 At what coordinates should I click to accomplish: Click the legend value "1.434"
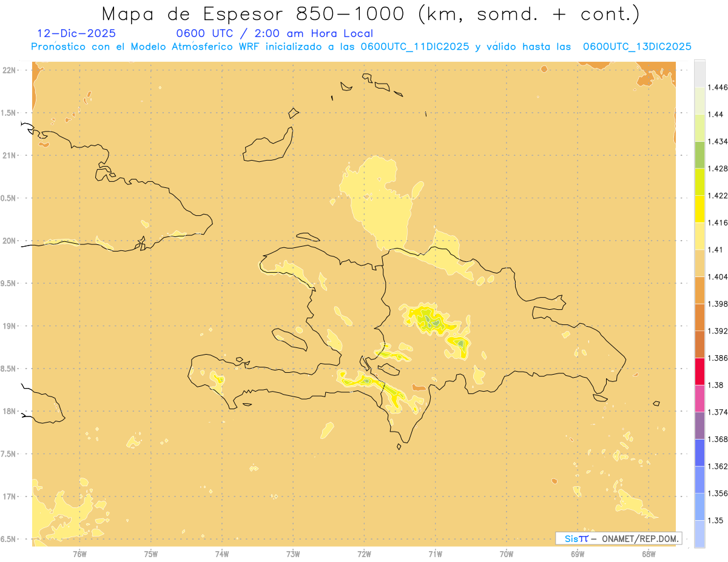(x=718, y=141)
